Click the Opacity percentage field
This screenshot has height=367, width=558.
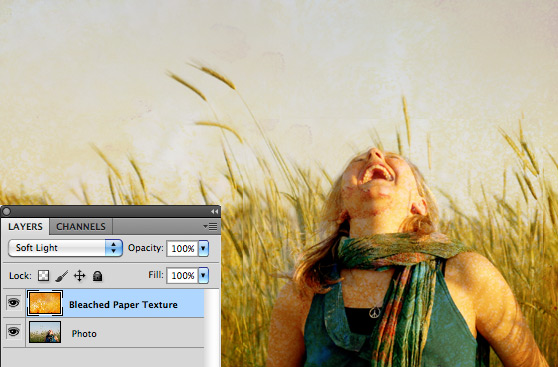click(183, 248)
